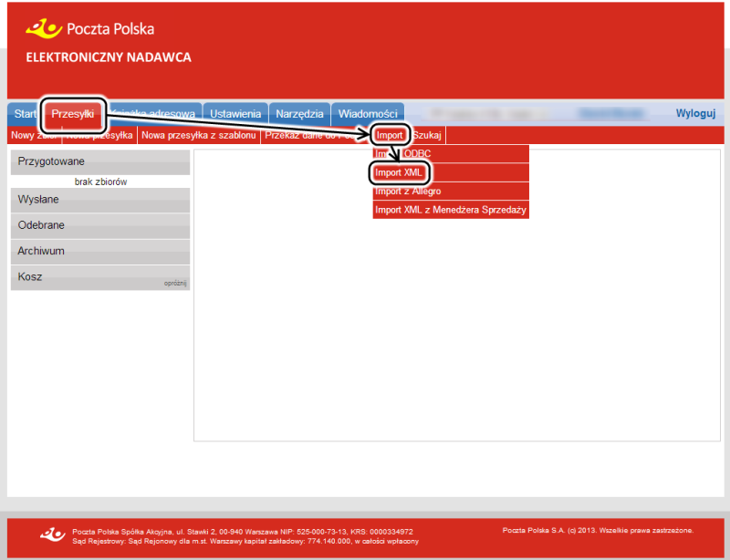Open the Ustawienia tab
730x560 pixels.
pos(235,114)
